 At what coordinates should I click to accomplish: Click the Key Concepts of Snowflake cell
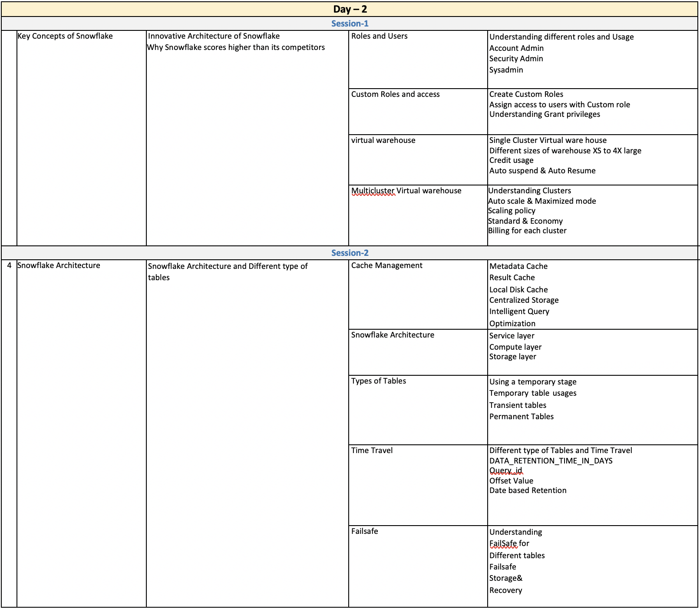pyautogui.click(x=65, y=36)
